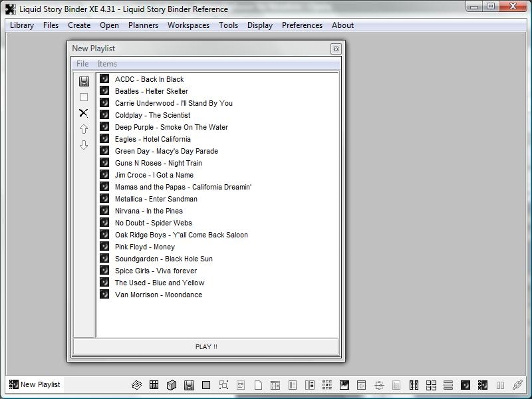This screenshot has height=399, width=532.
Task: Select Pink Floyd - Money track
Action: click(x=144, y=247)
